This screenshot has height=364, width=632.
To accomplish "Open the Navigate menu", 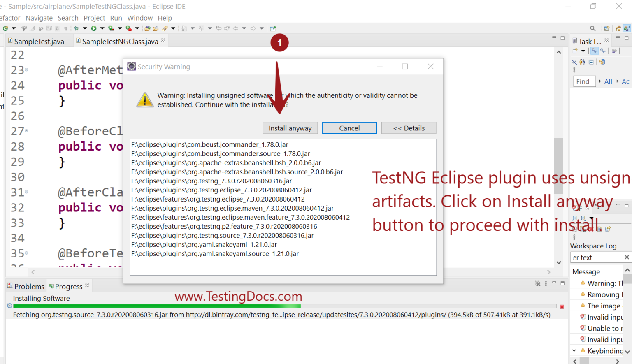I will (x=39, y=18).
